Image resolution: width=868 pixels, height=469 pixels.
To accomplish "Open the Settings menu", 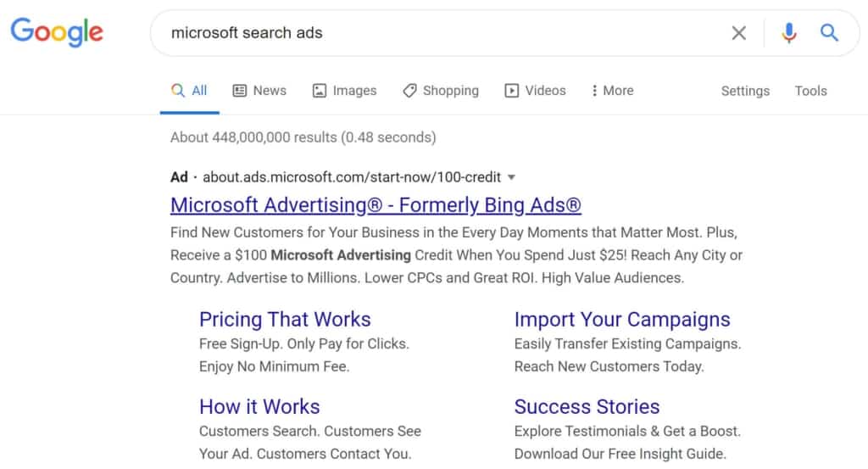I will [x=745, y=91].
